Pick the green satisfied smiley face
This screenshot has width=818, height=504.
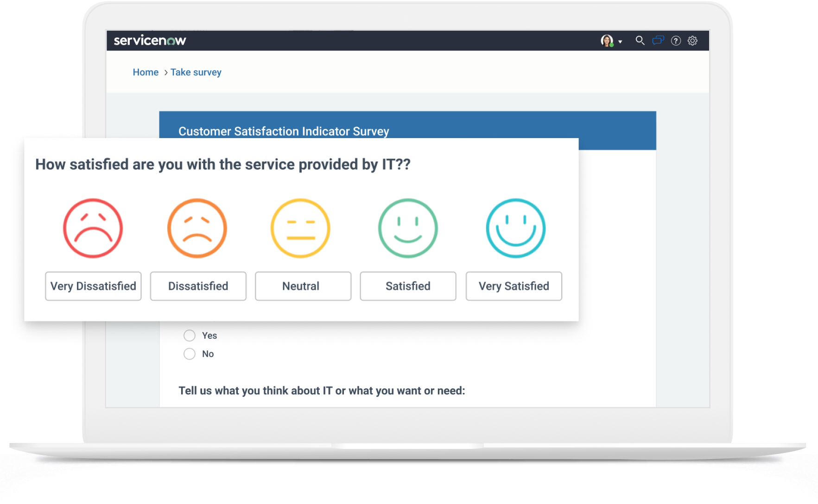click(x=408, y=228)
